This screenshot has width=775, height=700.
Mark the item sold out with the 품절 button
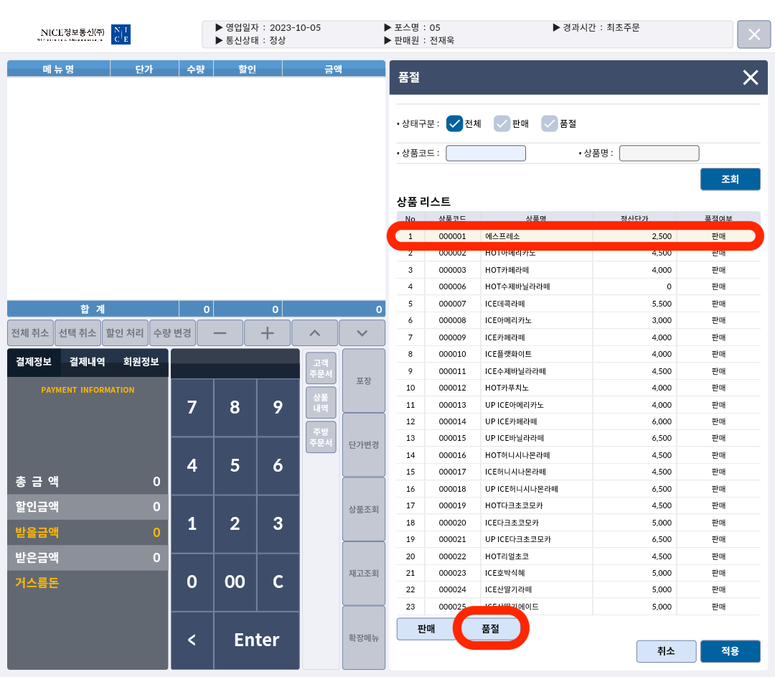tap(491, 628)
